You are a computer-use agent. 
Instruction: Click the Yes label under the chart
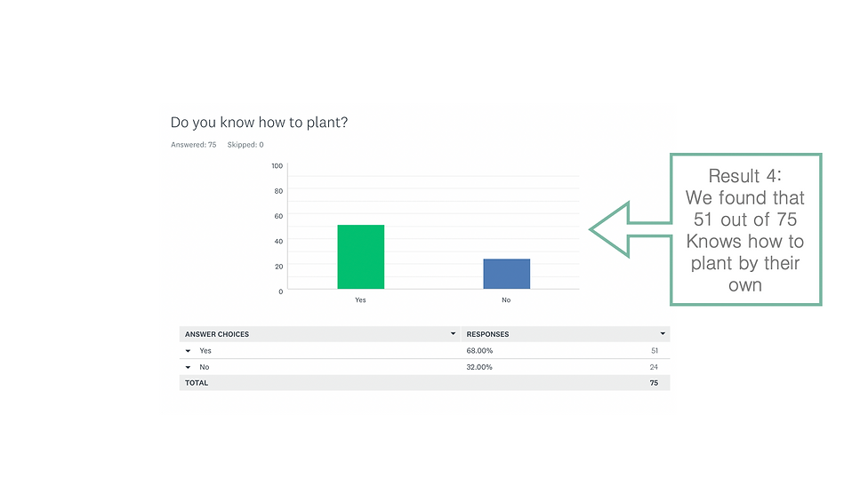[x=360, y=300]
